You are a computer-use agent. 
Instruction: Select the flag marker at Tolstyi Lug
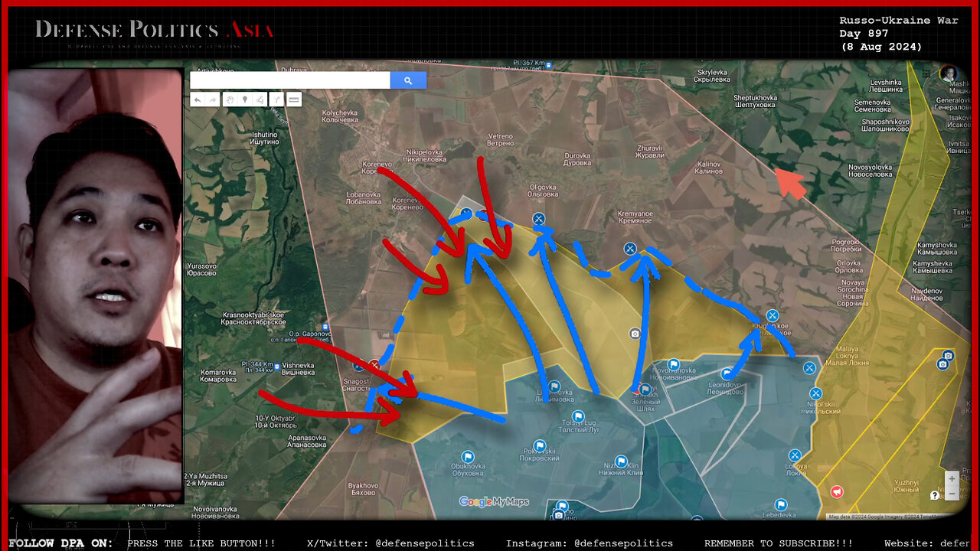[x=578, y=417]
